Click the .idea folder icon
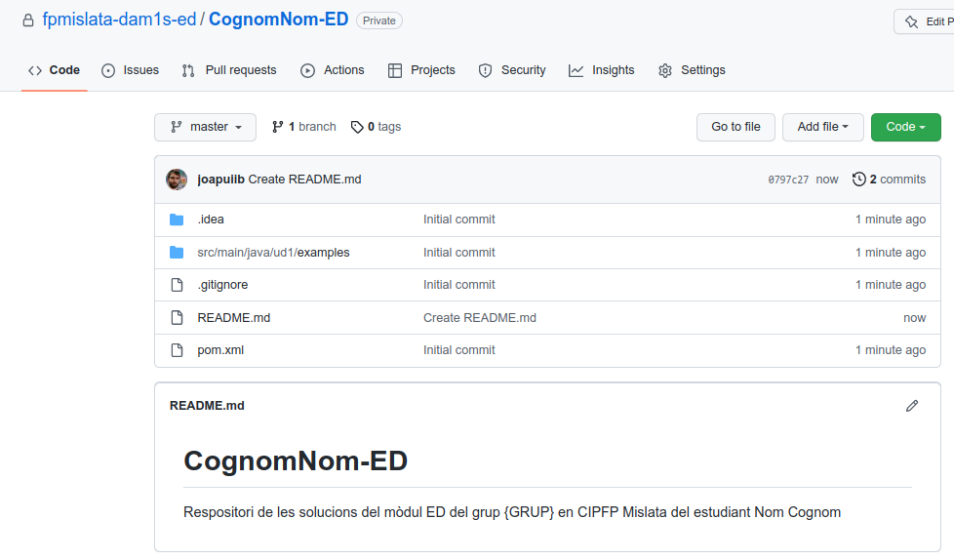 [x=177, y=220]
